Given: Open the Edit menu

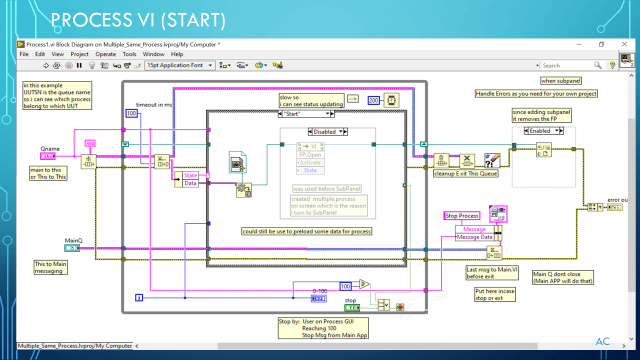Looking at the screenshot, I should point(40,54).
